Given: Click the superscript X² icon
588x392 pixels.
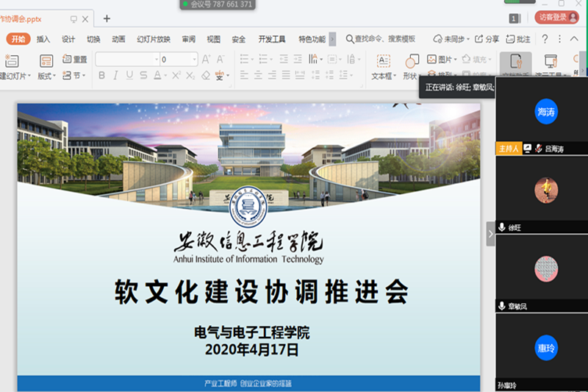Looking at the screenshot, I should (x=176, y=76).
